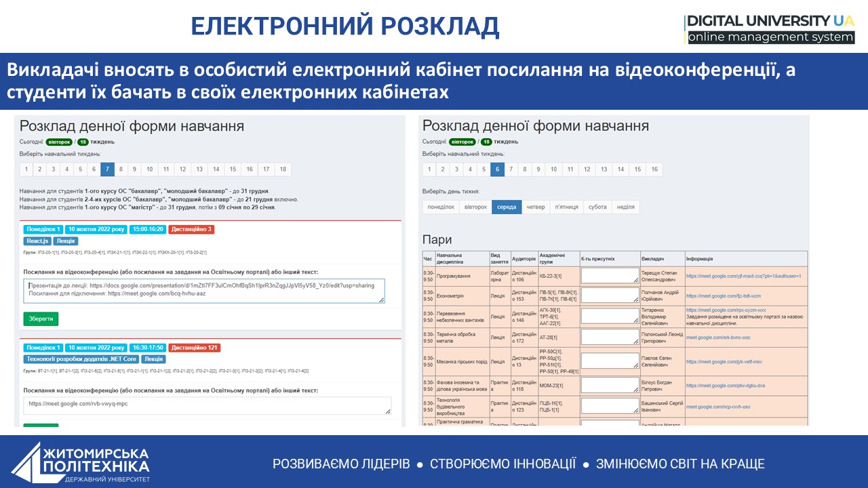The width and height of the screenshot is (868, 488).
Task: Switch to the четвер day tab
Action: (536, 207)
